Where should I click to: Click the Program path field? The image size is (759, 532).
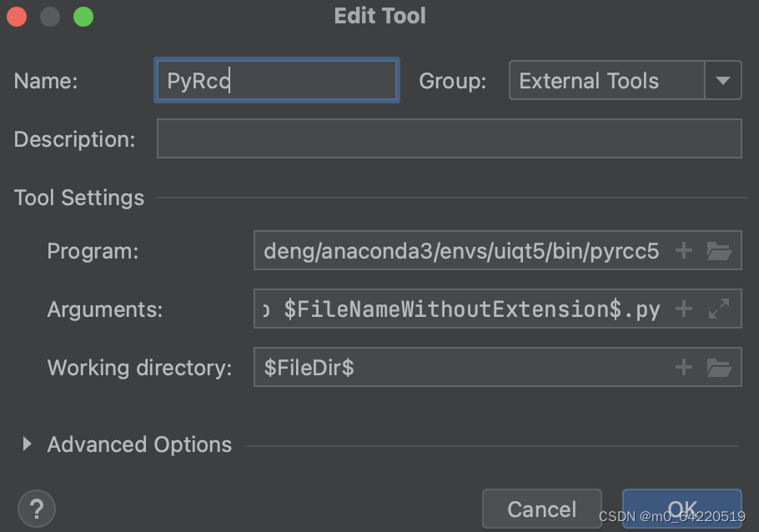[461, 251]
